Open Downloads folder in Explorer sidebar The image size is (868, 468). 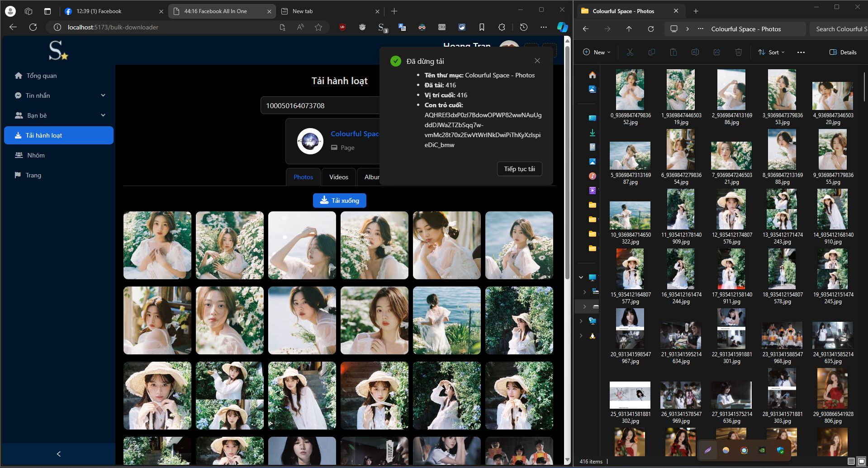(592, 133)
